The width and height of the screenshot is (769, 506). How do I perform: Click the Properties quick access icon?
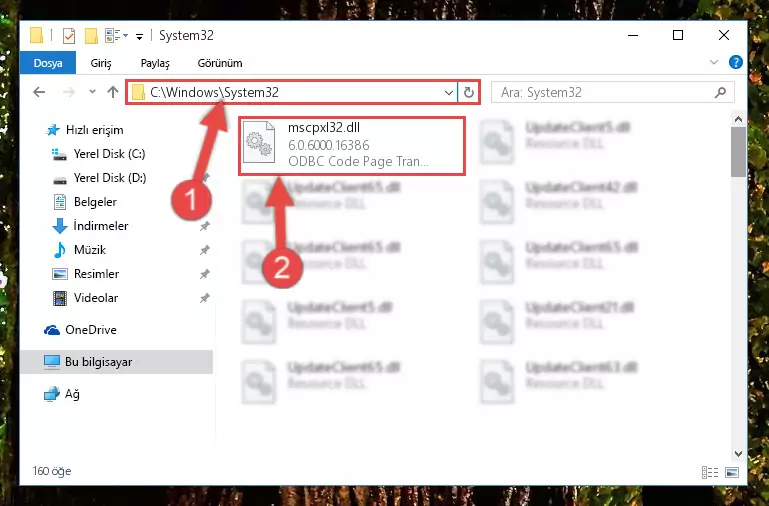69,36
